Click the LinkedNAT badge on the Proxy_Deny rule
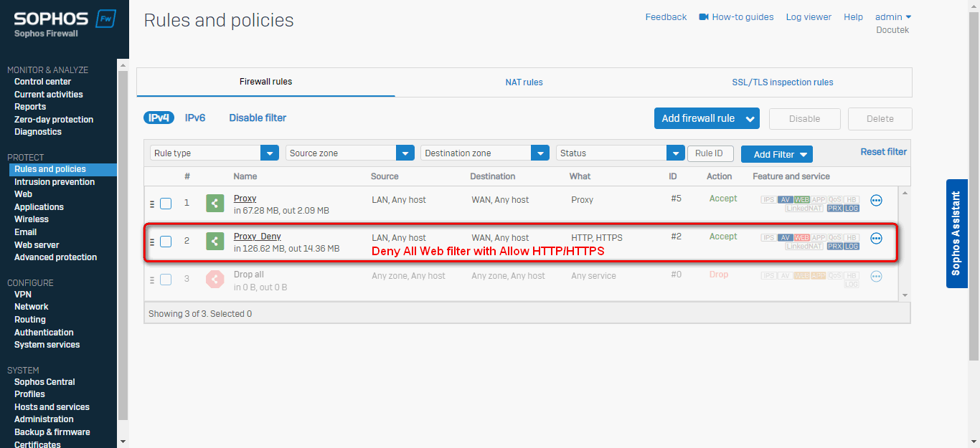The image size is (980, 448). (805, 246)
